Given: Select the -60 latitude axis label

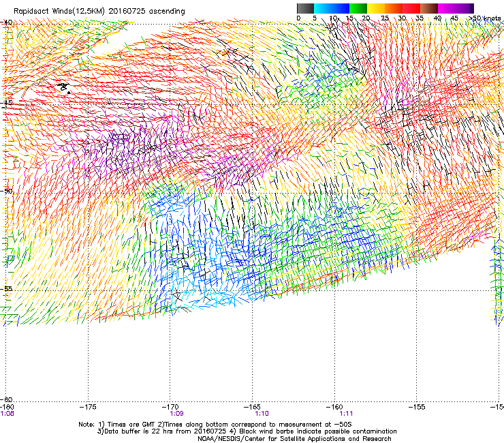Looking at the screenshot, I should 7,399.
